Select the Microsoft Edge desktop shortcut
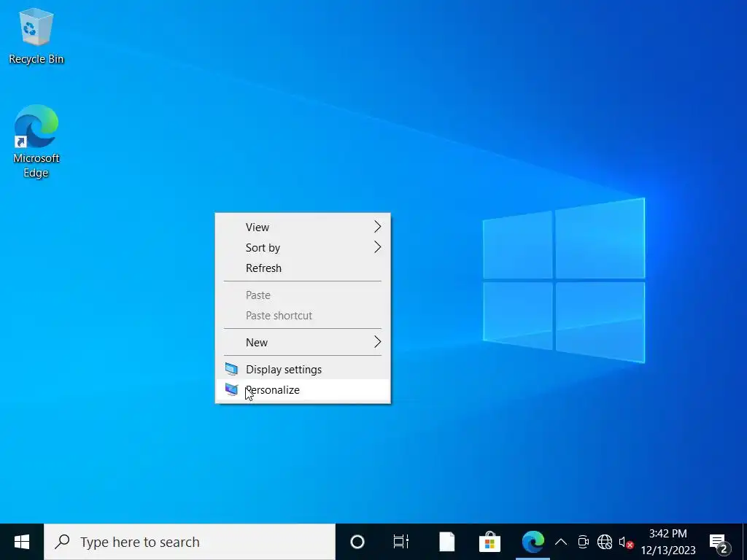 (36, 141)
